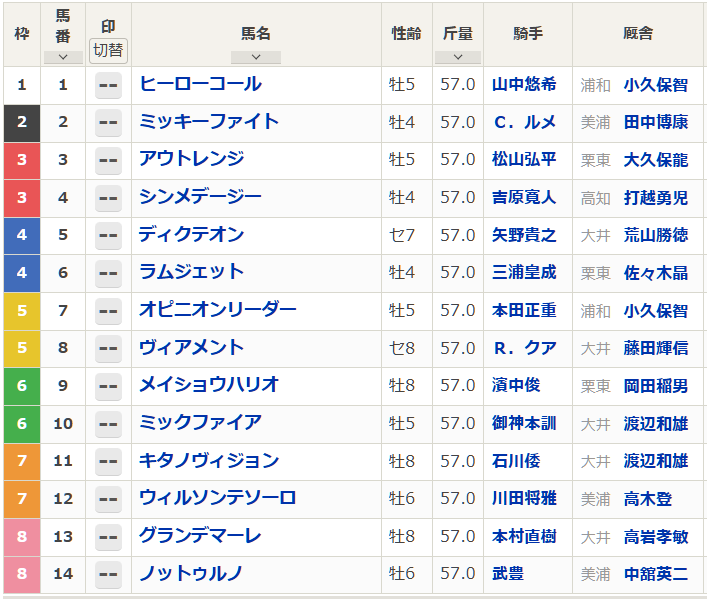Click the 切替 button under 印
This screenshot has height=599, width=707.
(108, 50)
